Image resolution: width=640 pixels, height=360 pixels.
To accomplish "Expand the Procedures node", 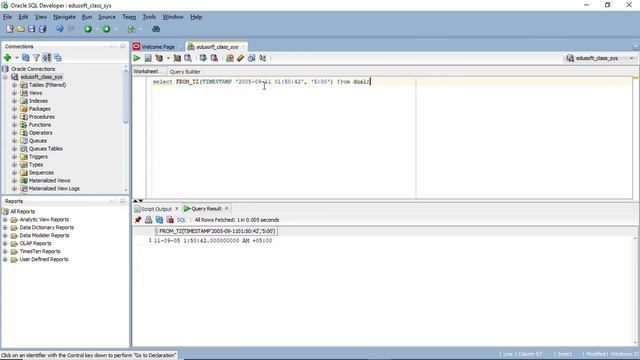I will coord(15,117).
